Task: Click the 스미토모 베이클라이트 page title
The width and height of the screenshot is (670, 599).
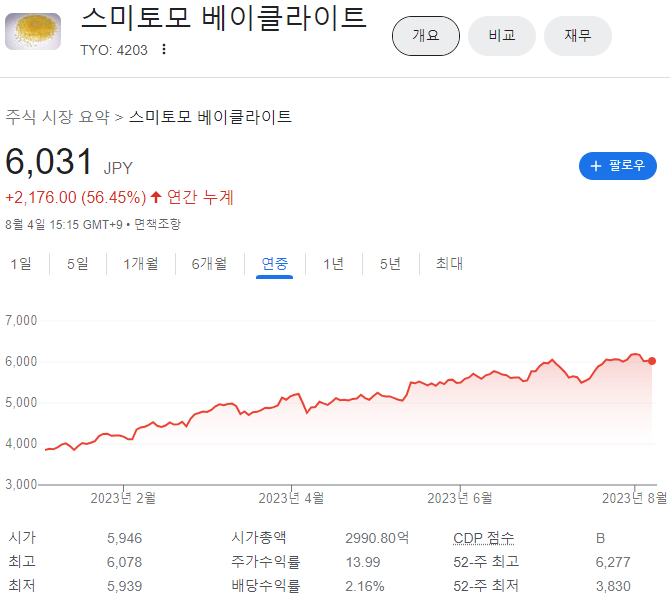Action: click(x=224, y=19)
